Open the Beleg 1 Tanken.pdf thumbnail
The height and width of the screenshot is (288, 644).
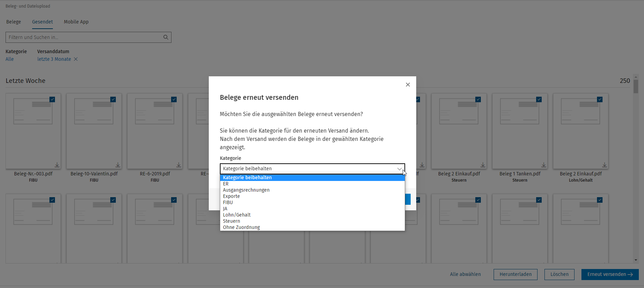click(x=520, y=131)
